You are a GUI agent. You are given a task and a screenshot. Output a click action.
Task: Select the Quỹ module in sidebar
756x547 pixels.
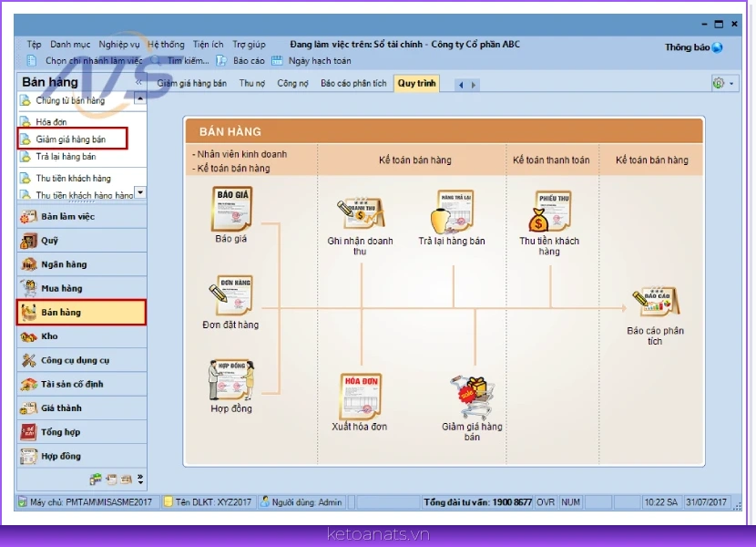(x=81, y=241)
